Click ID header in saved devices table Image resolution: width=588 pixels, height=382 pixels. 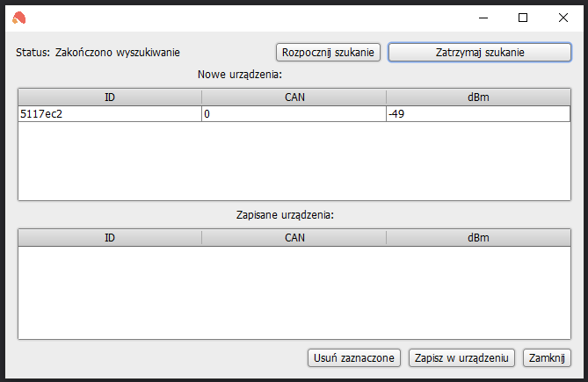[110, 238]
